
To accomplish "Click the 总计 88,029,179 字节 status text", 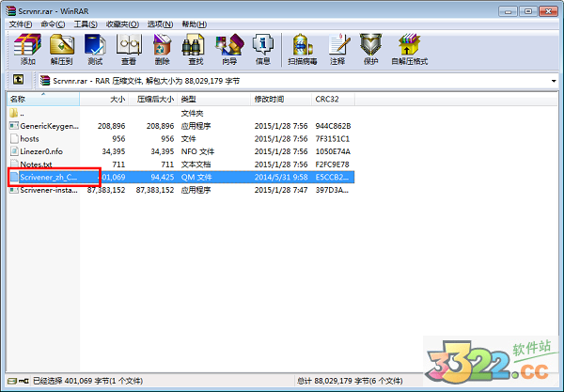I will pyautogui.click(x=350, y=381).
